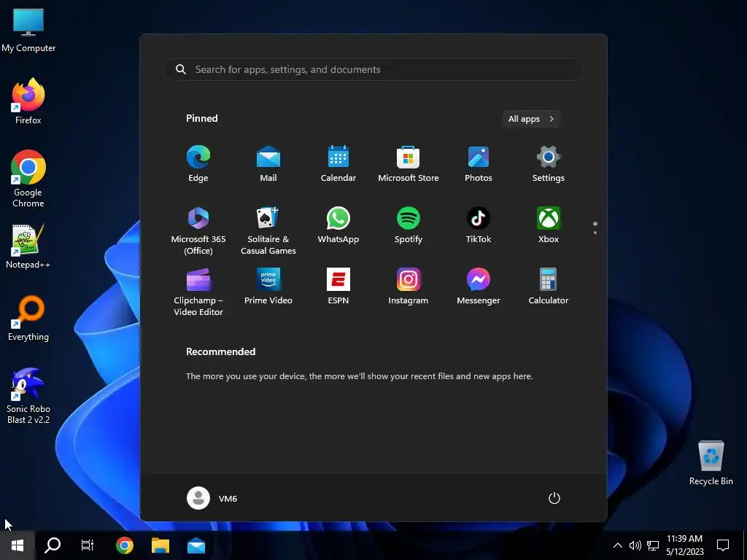The image size is (747, 560).
Task: Select the Notepad++ desktop shortcut
Action: [28, 246]
